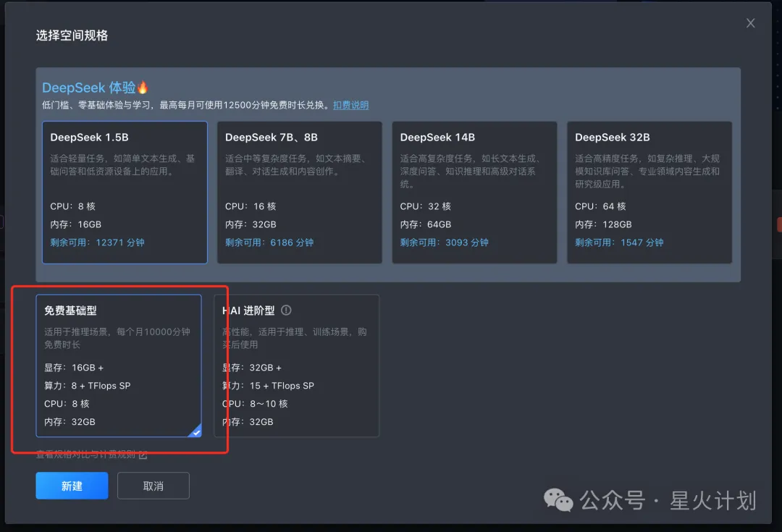Screen dimensions: 782x532
Task: Select the DeepSeek 7B、8B card
Action: [x=299, y=193]
